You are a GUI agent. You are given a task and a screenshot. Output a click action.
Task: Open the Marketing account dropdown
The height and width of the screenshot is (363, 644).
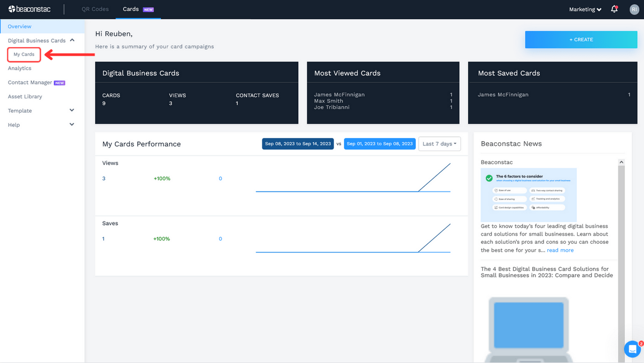pos(585,9)
